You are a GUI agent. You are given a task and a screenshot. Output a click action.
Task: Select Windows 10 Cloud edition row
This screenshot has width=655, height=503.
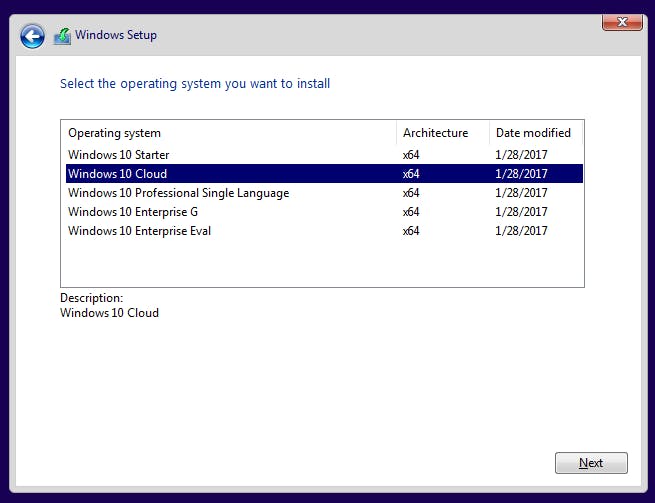coord(324,173)
